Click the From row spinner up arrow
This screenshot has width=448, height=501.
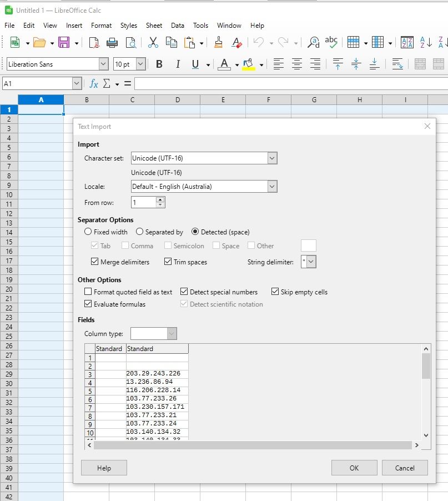click(159, 199)
